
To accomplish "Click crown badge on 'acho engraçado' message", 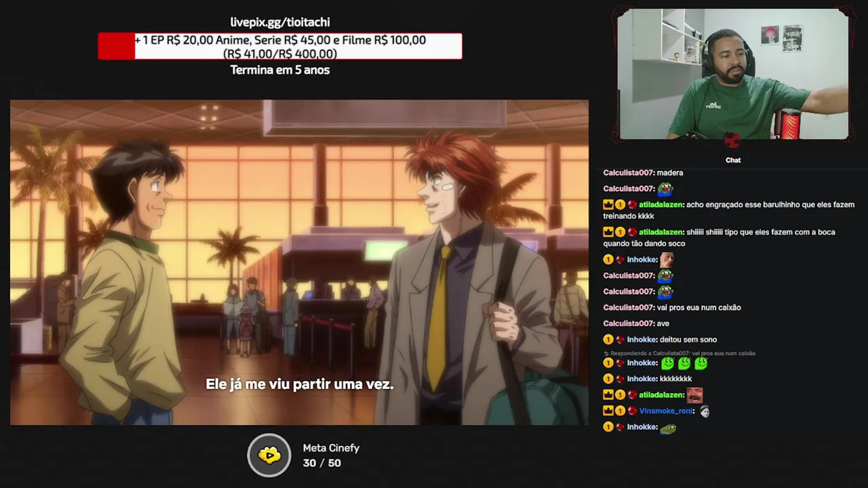I will coord(608,205).
